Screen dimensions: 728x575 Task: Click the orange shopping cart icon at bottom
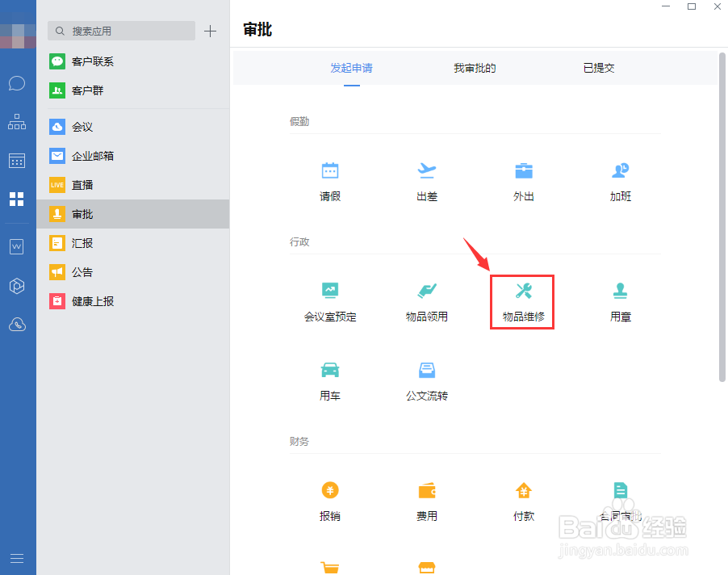330,568
